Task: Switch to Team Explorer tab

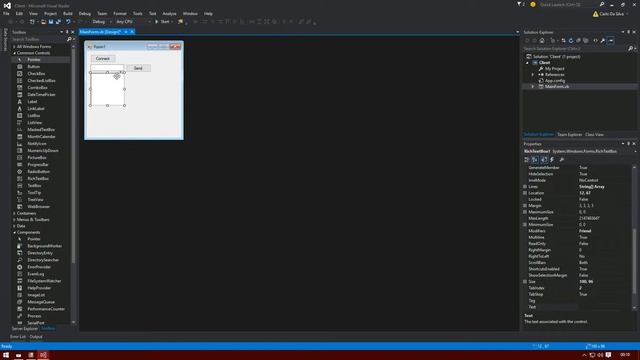Action: point(569,134)
